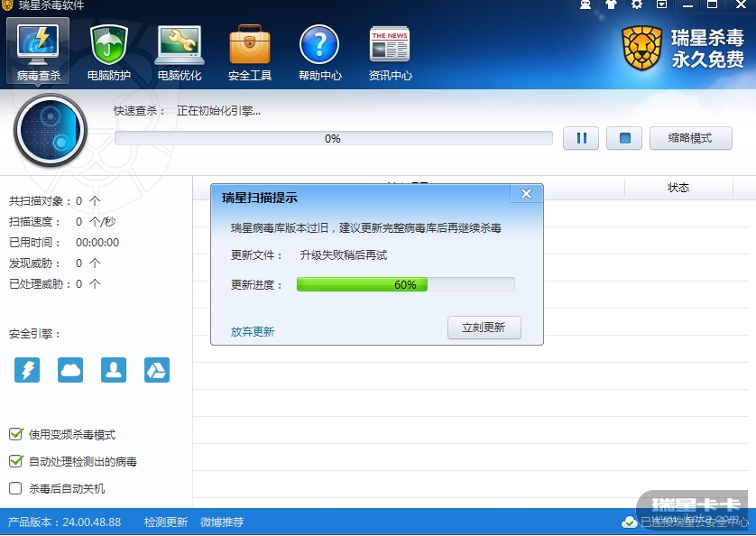Click the 发现威胁 label
The image size is (756, 536).
34,263
